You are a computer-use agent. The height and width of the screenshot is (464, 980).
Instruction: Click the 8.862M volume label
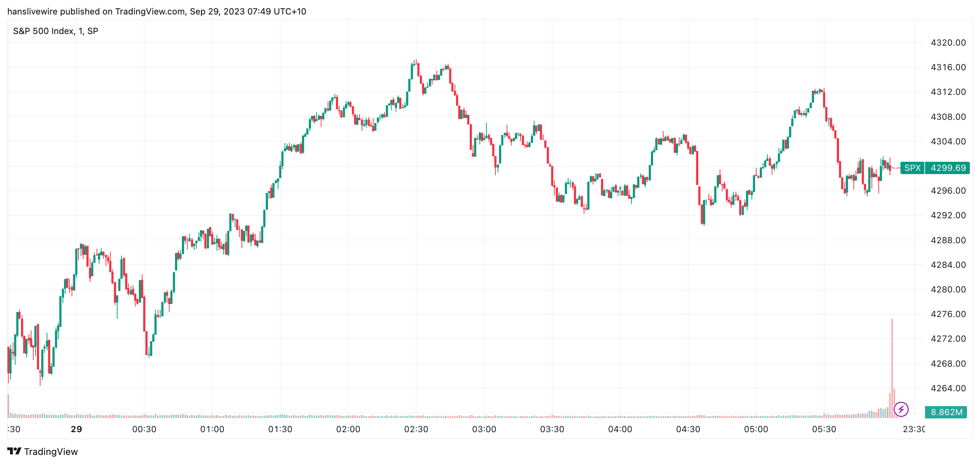[946, 412]
